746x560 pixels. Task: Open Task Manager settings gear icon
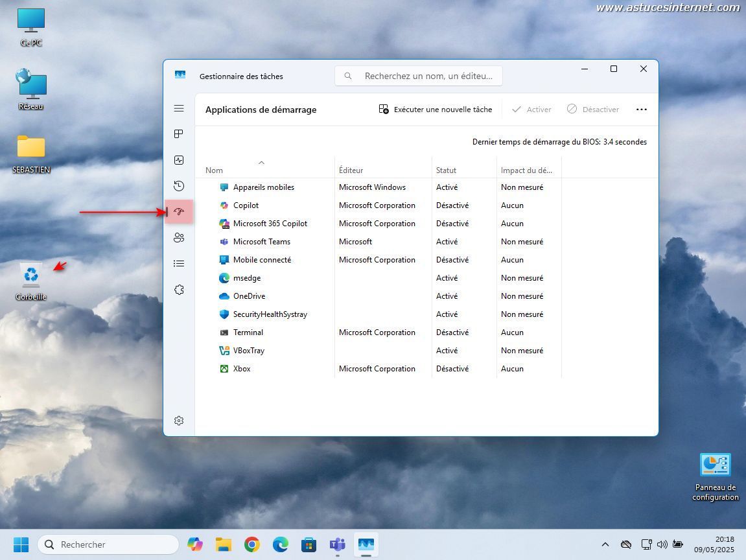tap(179, 421)
